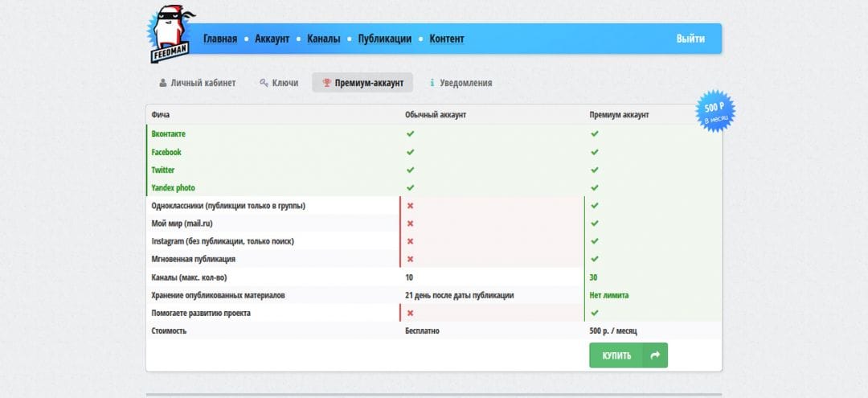868x398 pixels.
Task: Click the premium checkmark in Instagram row
Action: [595, 241]
